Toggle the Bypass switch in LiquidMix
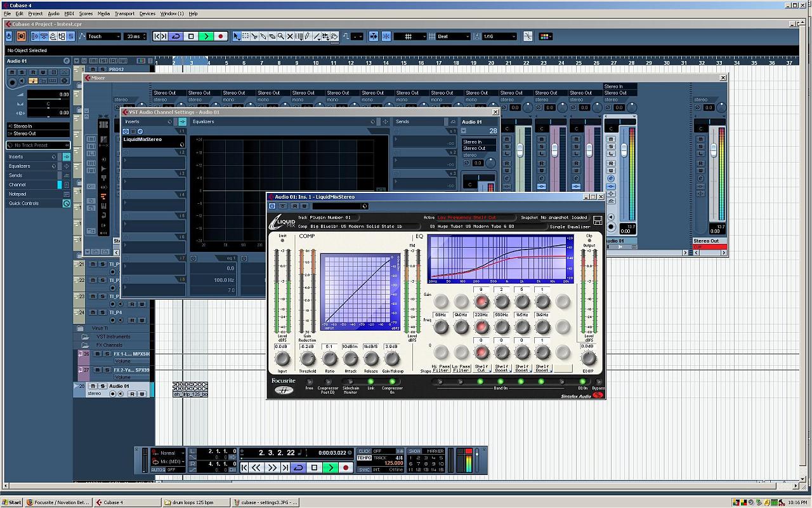Screen dimensions: 812x508 [598, 382]
